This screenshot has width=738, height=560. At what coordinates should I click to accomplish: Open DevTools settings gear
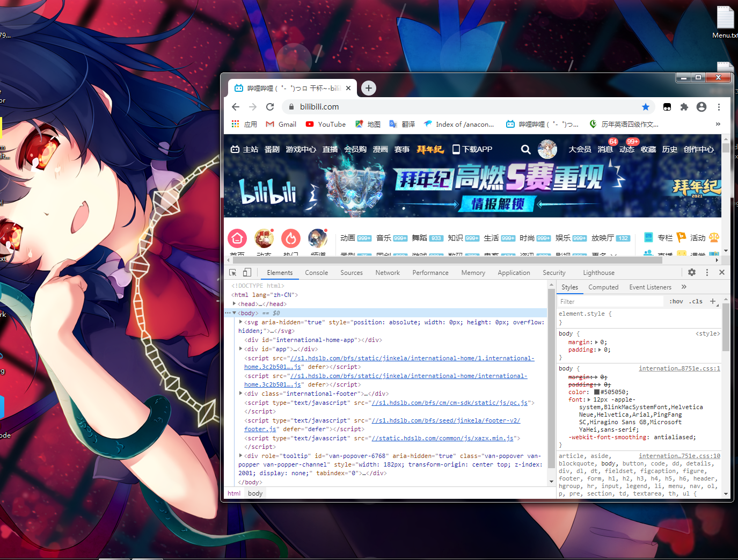692,272
